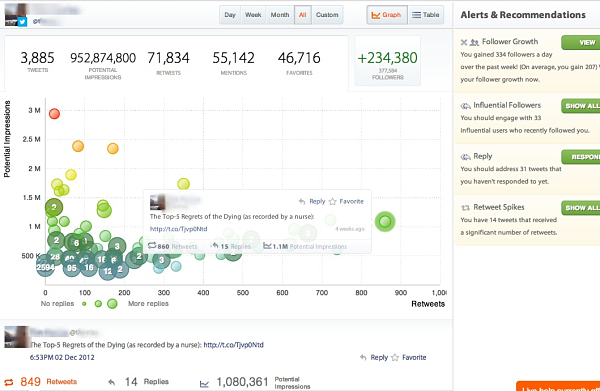Click the RESPOND button for Reply alert
The image size is (600, 391).
(x=581, y=157)
